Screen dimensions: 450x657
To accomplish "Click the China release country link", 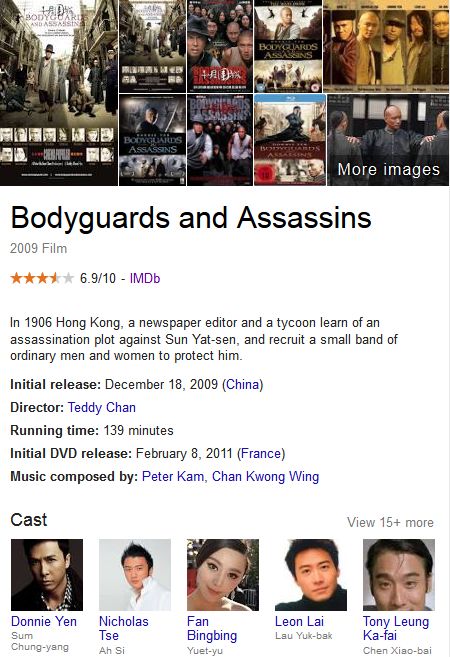I will pyautogui.click(x=243, y=385).
